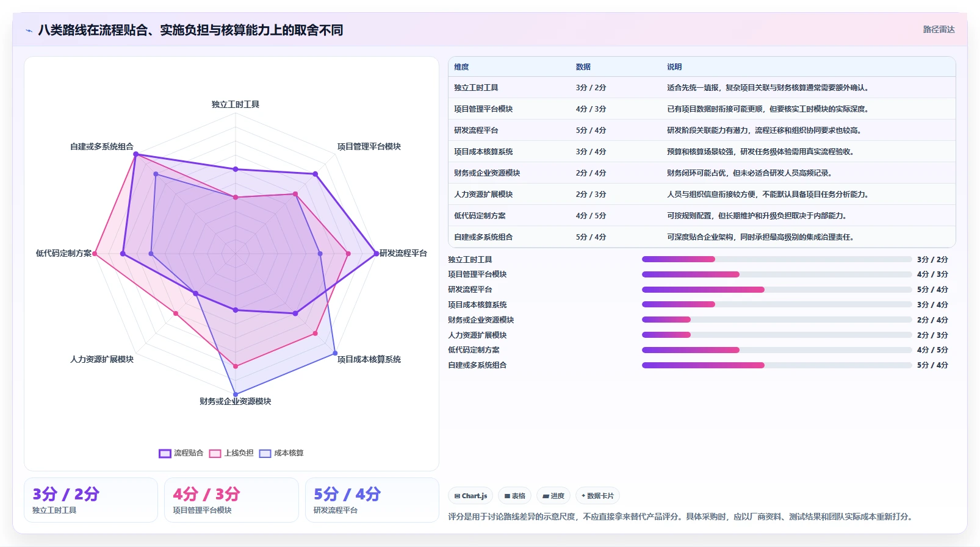Select the 自建或多系统组合 table row name
The image size is (980, 547).
pyautogui.click(x=483, y=237)
